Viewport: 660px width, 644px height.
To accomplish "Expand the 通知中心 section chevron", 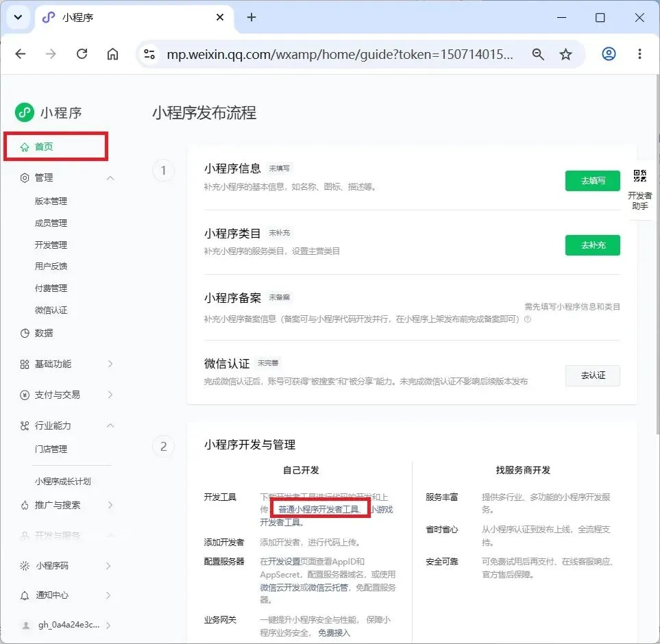I will (108, 595).
